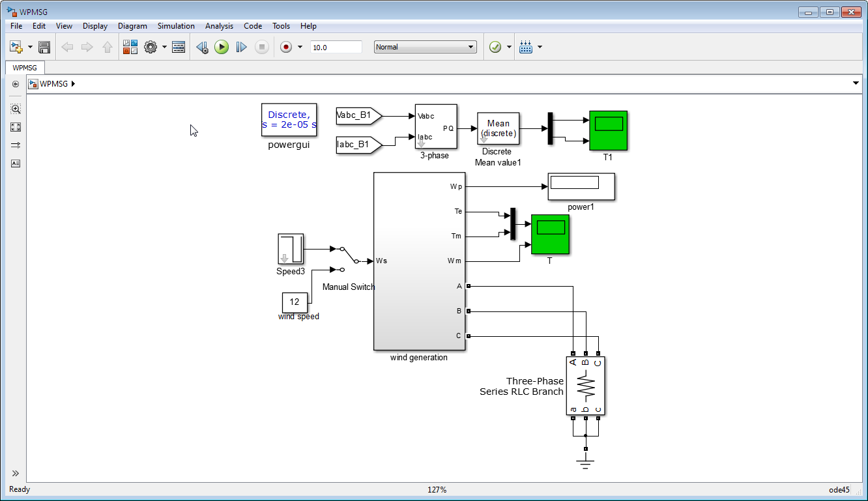Click the Step Forward button

(x=241, y=47)
